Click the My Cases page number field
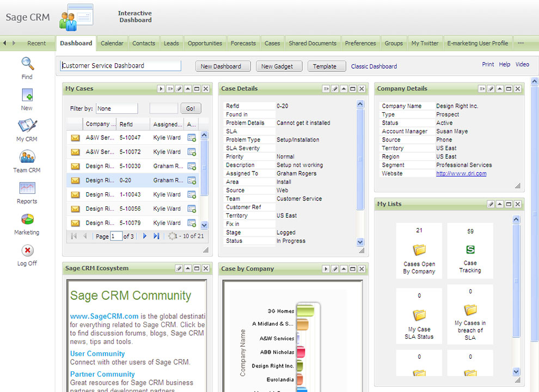539x392 pixels. click(x=116, y=236)
